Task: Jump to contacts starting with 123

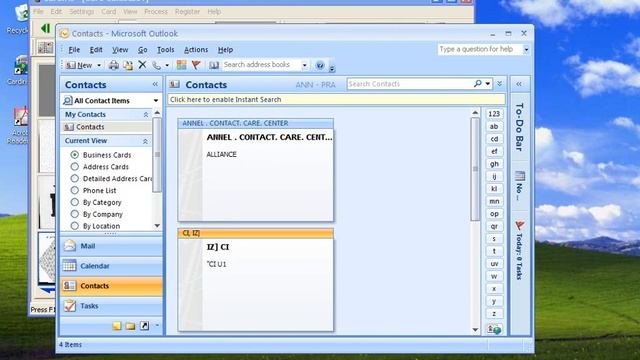Action: [x=494, y=114]
